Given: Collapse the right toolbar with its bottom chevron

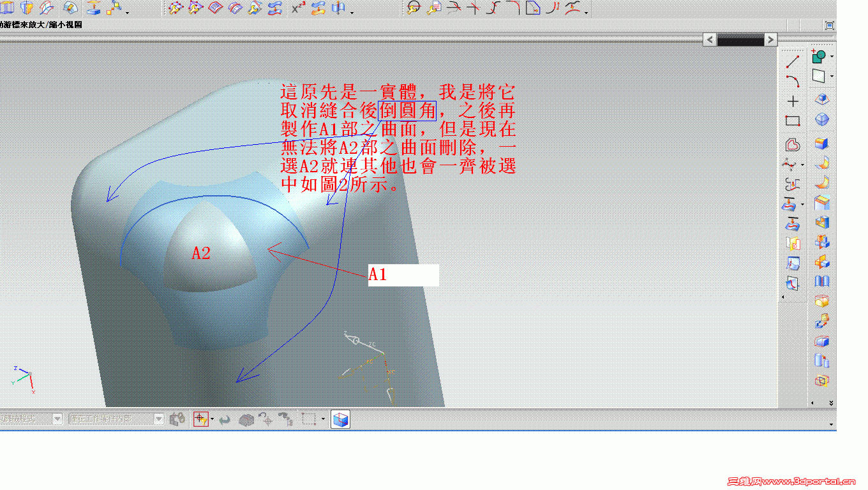Looking at the screenshot, I should coord(832,403).
